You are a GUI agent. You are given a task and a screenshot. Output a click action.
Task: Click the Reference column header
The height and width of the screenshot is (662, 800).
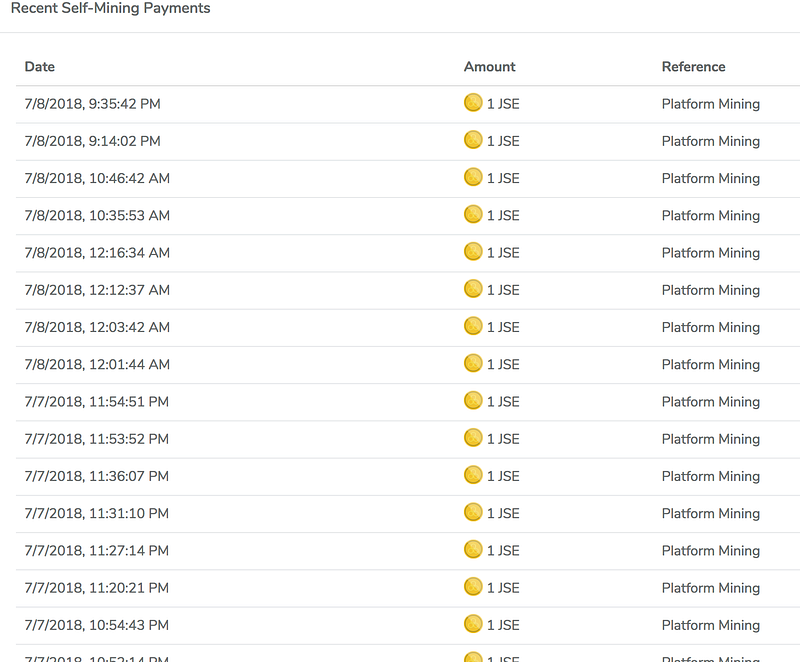(x=693, y=67)
